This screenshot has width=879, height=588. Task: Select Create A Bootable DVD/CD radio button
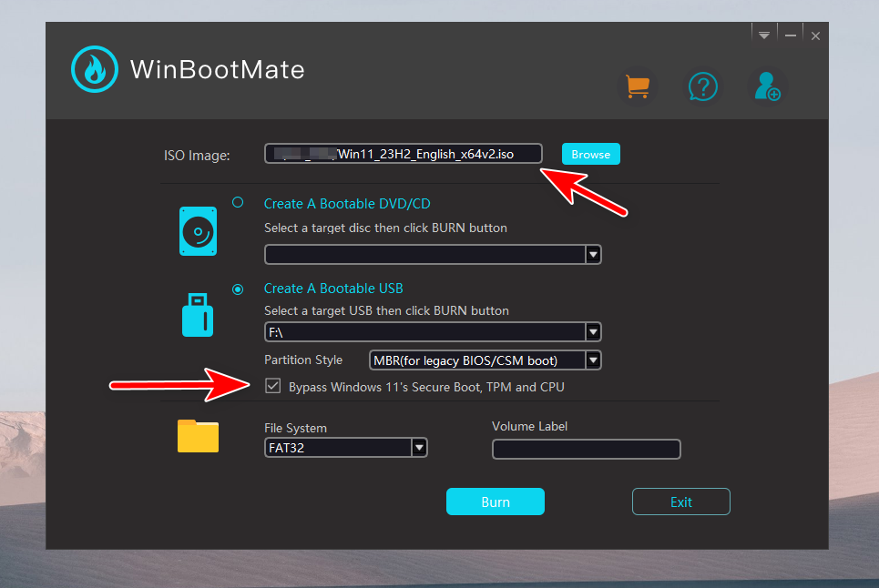pyautogui.click(x=238, y=202)
